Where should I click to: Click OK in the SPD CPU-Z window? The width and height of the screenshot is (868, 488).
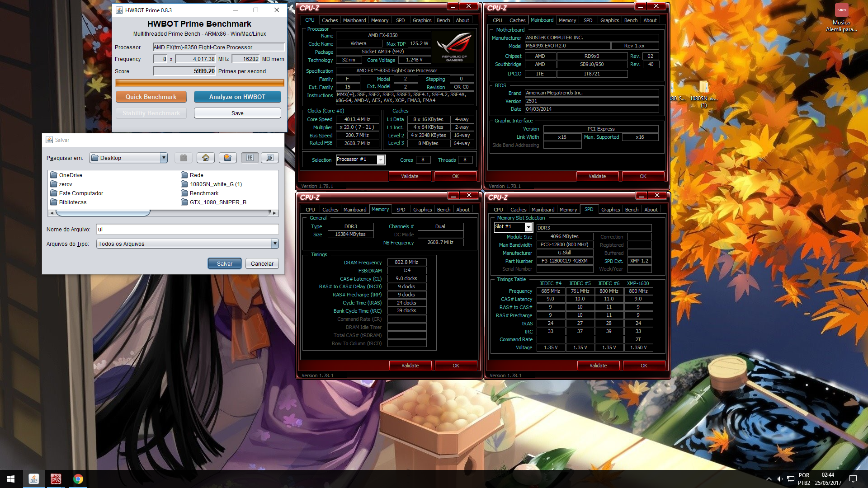tap(644, 366)
